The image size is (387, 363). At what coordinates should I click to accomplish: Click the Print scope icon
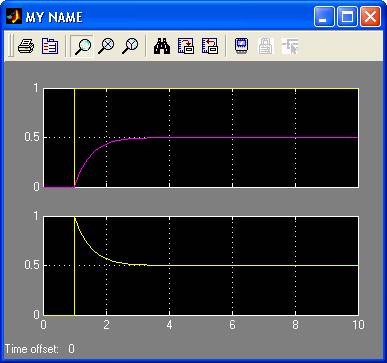(x=26, y=46)
